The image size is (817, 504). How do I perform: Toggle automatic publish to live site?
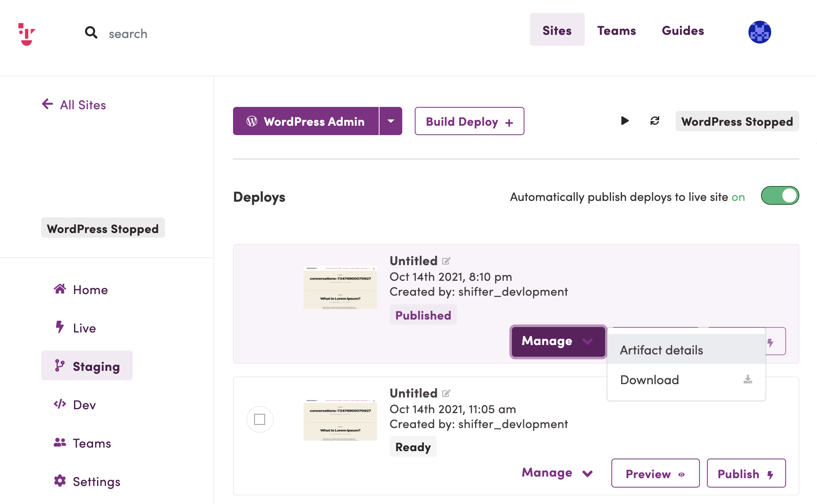point(780,195)
